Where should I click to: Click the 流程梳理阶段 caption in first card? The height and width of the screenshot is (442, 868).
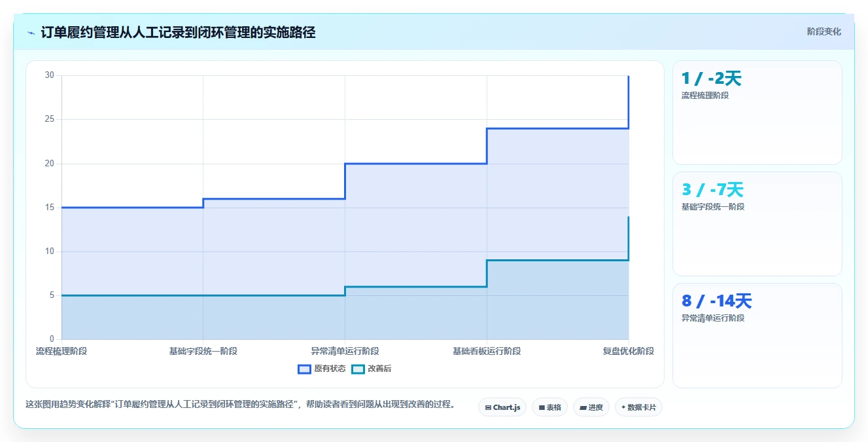point(705,96)
